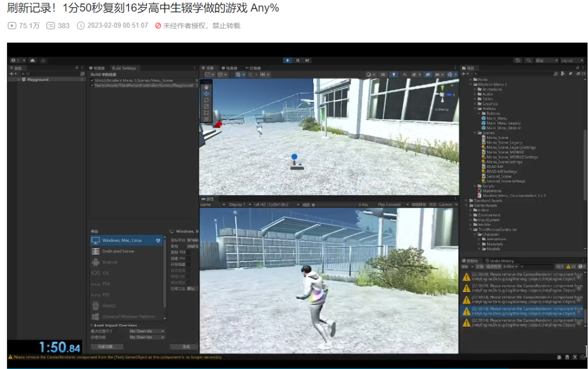Click the Persp projection label

coord(443,110)
